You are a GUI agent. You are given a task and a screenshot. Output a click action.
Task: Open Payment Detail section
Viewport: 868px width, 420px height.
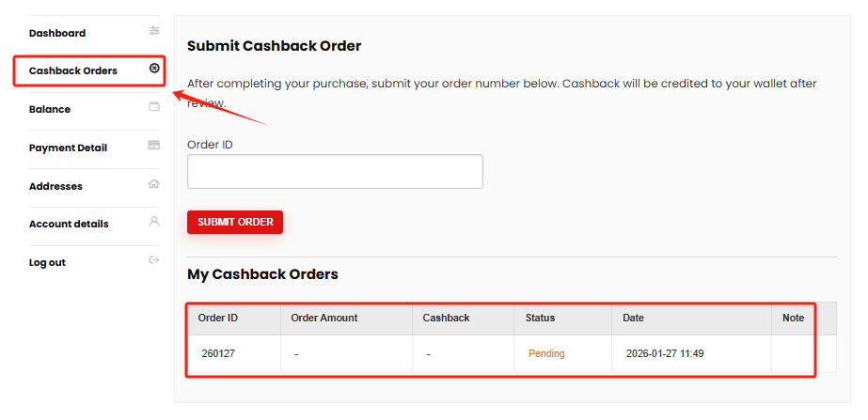pyautogui.click(x=68, y=148)
